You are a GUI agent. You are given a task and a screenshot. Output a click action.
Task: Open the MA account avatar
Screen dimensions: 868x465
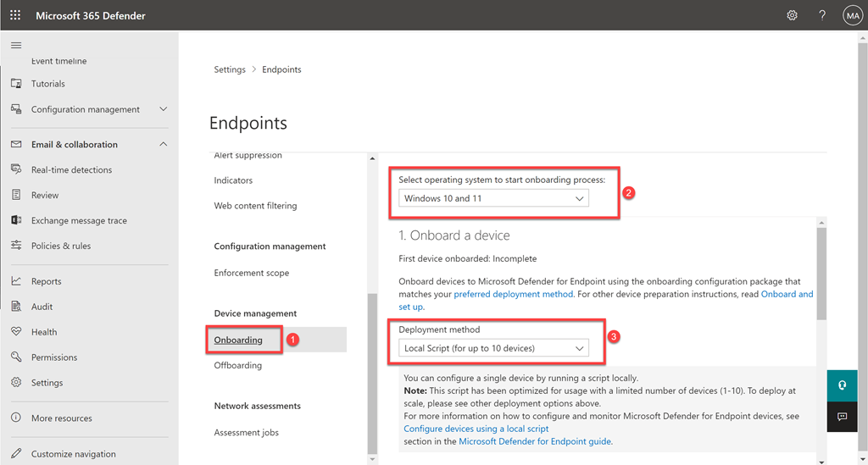(851, 15)
